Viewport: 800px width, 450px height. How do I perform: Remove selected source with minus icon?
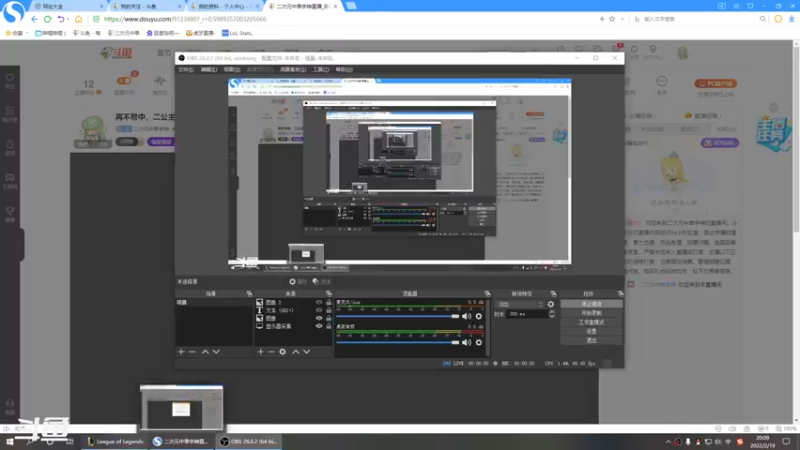point(271,352)
